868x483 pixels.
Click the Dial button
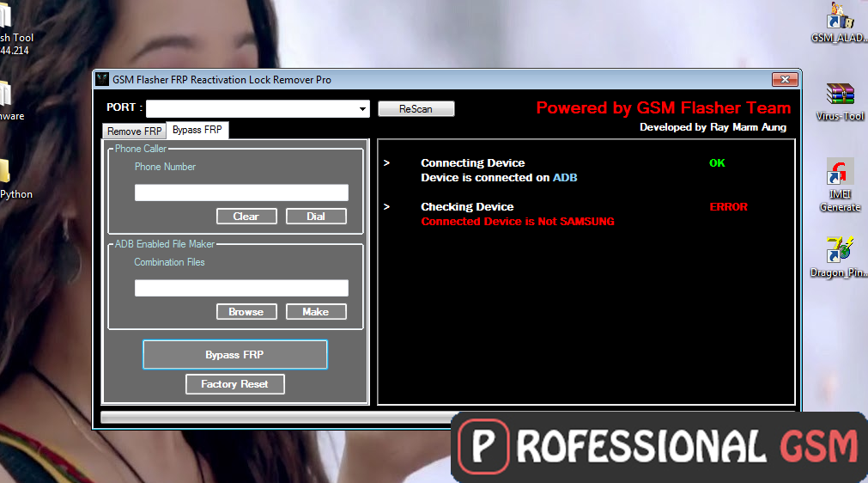[316, 217]
